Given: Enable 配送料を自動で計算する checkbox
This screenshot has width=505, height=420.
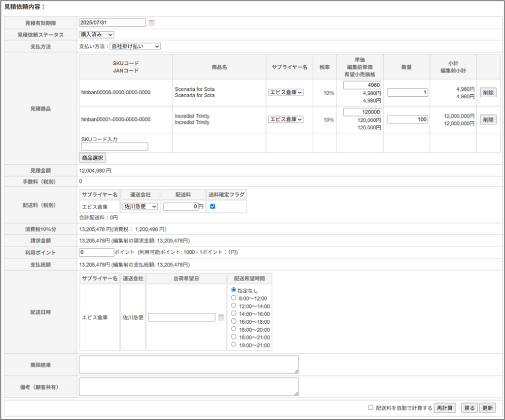Looking at the screenshot, I should tap(371, 408).
